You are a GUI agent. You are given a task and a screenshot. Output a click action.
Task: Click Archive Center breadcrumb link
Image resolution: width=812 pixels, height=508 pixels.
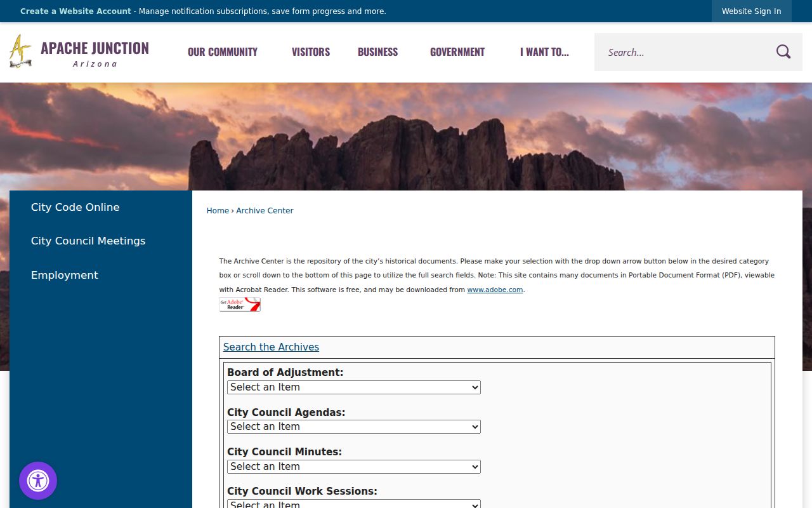(265, 211)
